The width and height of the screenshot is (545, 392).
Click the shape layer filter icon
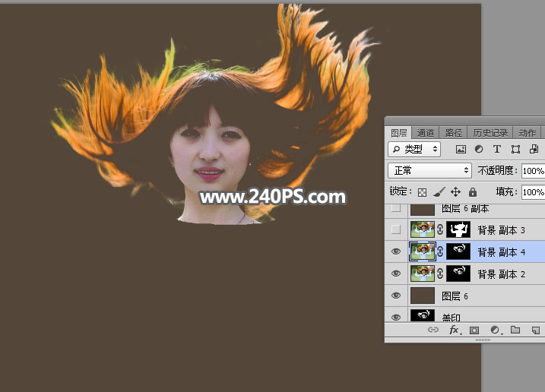point(515,149)
